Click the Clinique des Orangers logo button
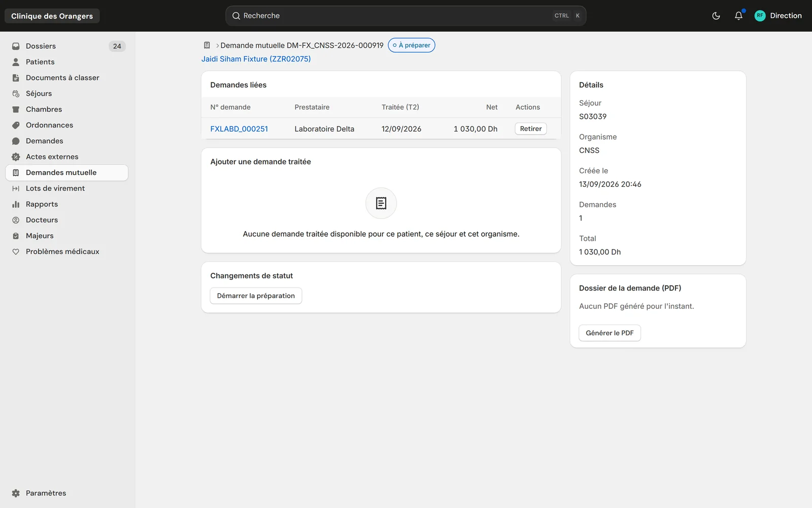 tap(52, 16)
